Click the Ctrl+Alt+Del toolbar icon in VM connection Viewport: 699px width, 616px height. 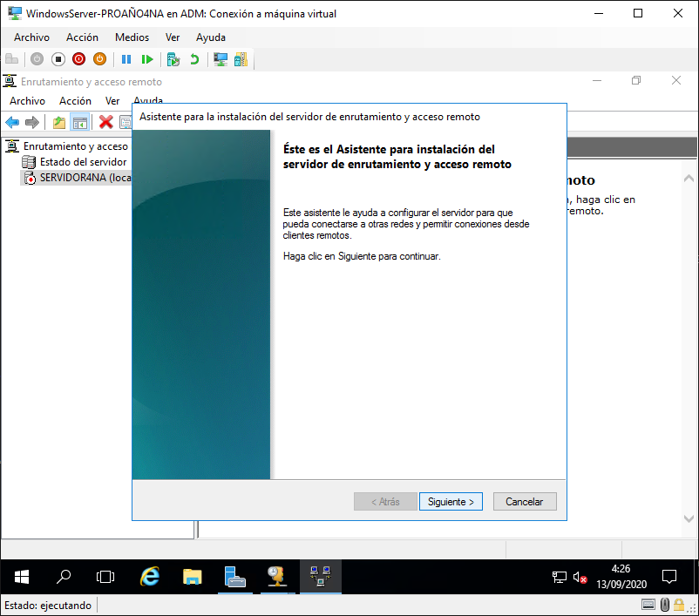pos(12,59)
